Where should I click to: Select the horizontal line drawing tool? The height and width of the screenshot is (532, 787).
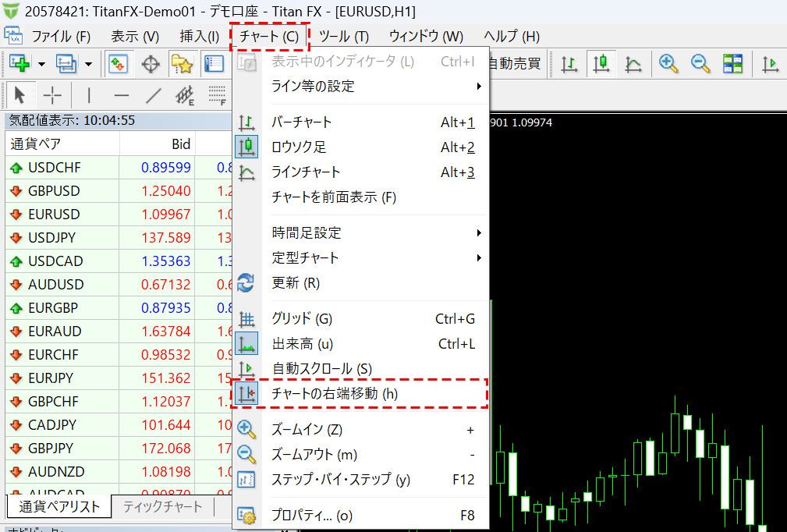click(x=121, y=96)
